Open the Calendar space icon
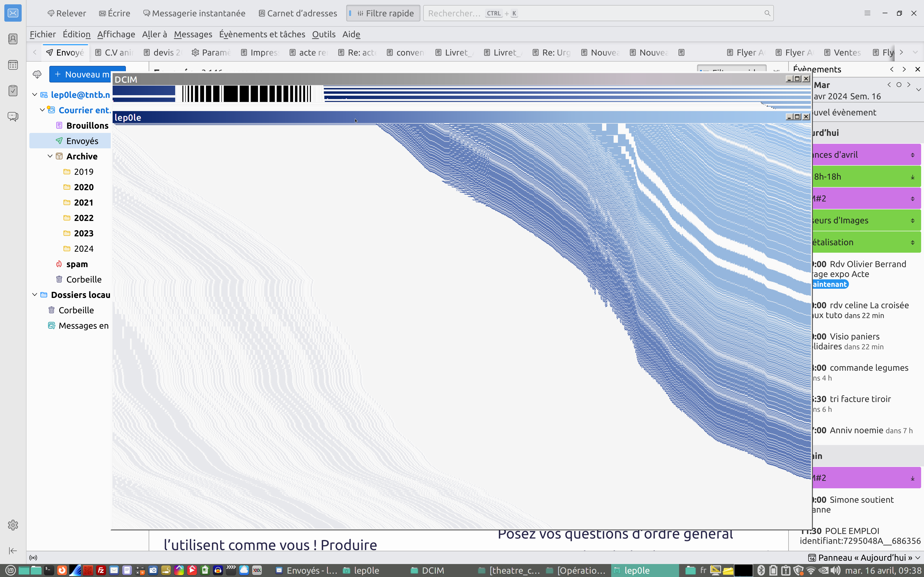This screenshot has width=924, height=577. coord(13,65)
